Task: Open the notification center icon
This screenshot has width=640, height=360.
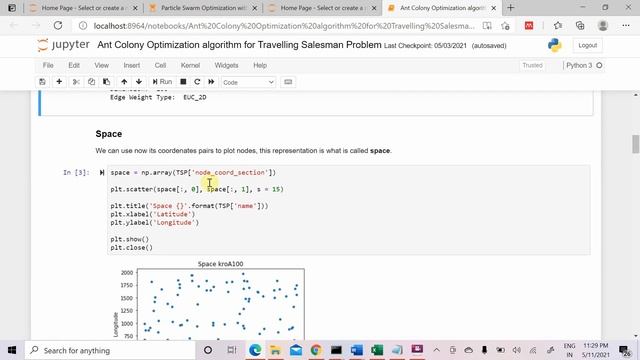Action: [x=624, y=350]
